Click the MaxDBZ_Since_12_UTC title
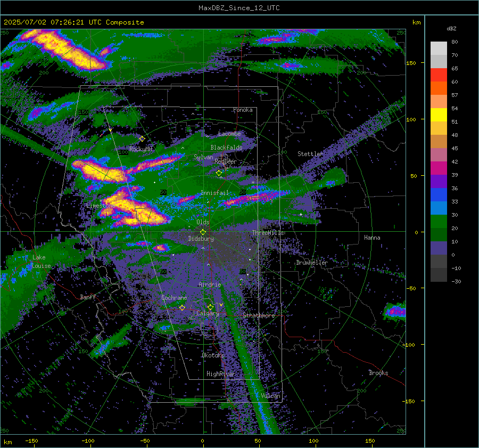The image size is (479, 448). [x=239, y=8]
